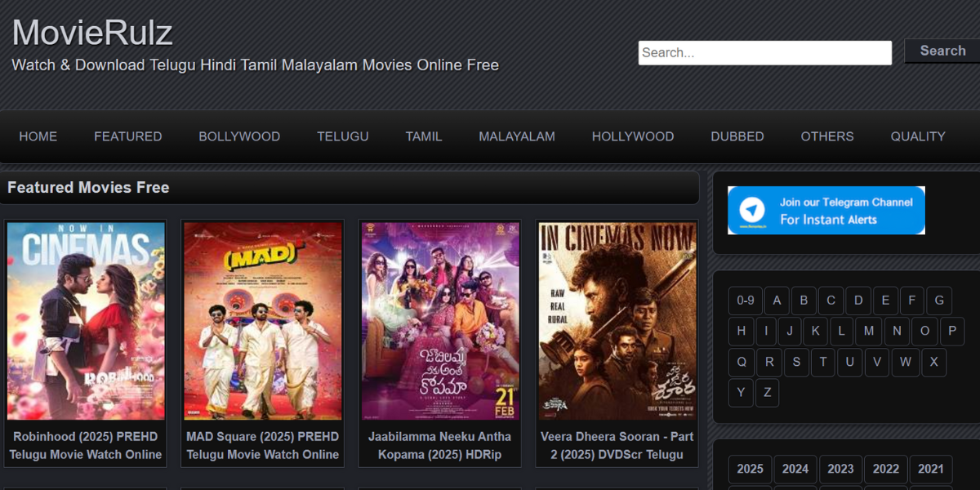Open Jaabilamma Neeku Antha Kopama poster
980x490 pixels.
pyautogui.click(x=440, y=321)
